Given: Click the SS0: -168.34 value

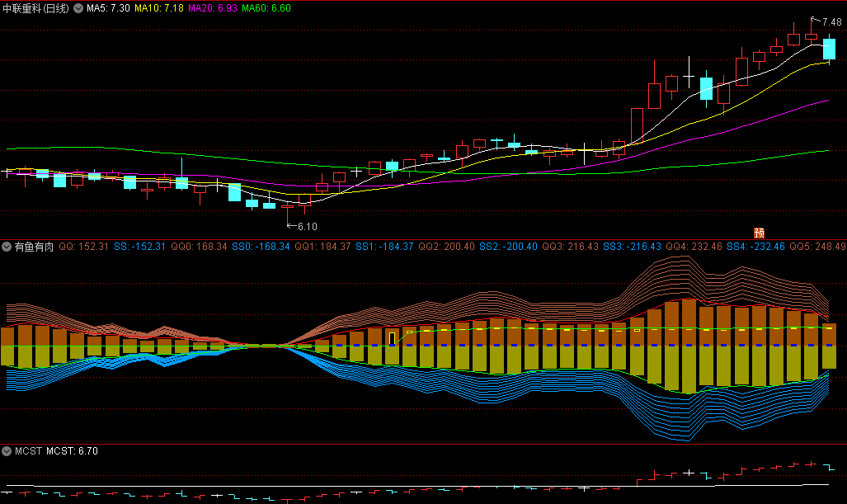Looking at the screenshot, I should [x=261, y=247].
